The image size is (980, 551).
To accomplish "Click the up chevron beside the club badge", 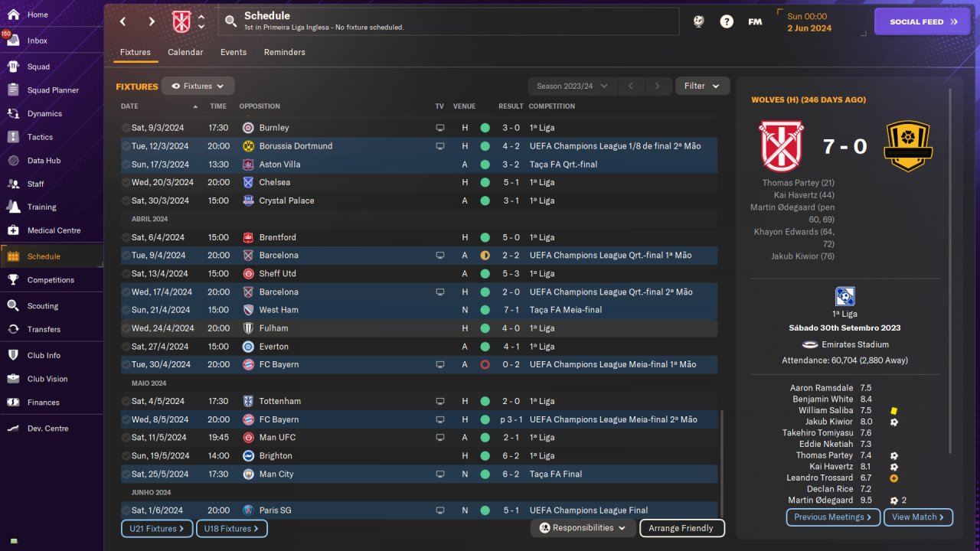I will [201, 17].
